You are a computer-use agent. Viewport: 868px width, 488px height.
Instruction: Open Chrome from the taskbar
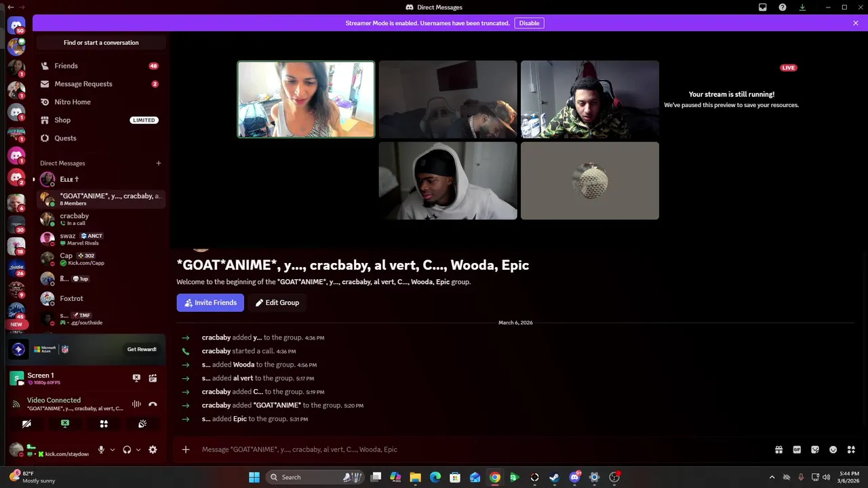pyautogui.click(x=495, y=477)
